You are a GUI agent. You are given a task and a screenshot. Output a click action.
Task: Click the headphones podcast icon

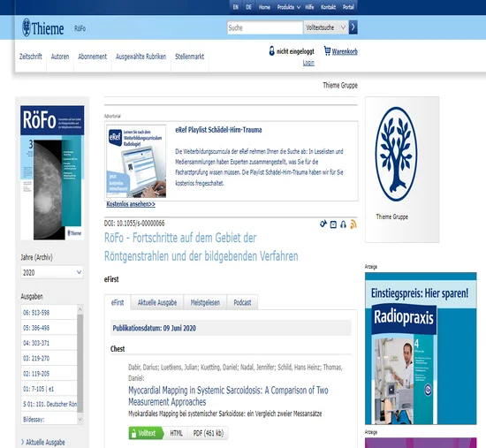click(343, 224)
